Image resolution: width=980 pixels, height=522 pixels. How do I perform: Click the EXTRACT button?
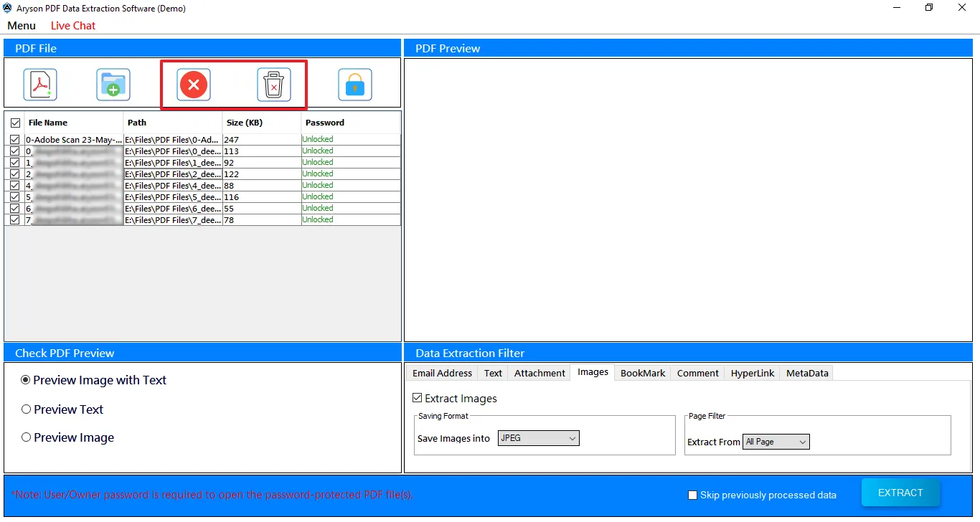click(900, 493)
